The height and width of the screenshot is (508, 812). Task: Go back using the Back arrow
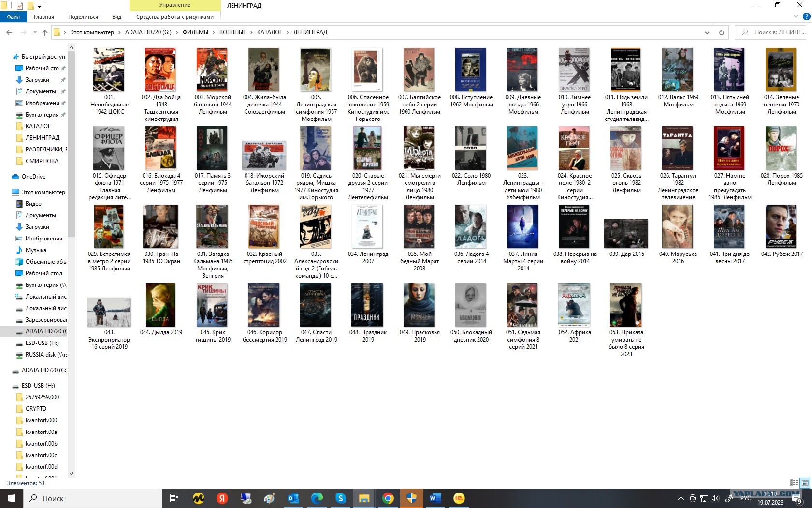coord(9,32)
